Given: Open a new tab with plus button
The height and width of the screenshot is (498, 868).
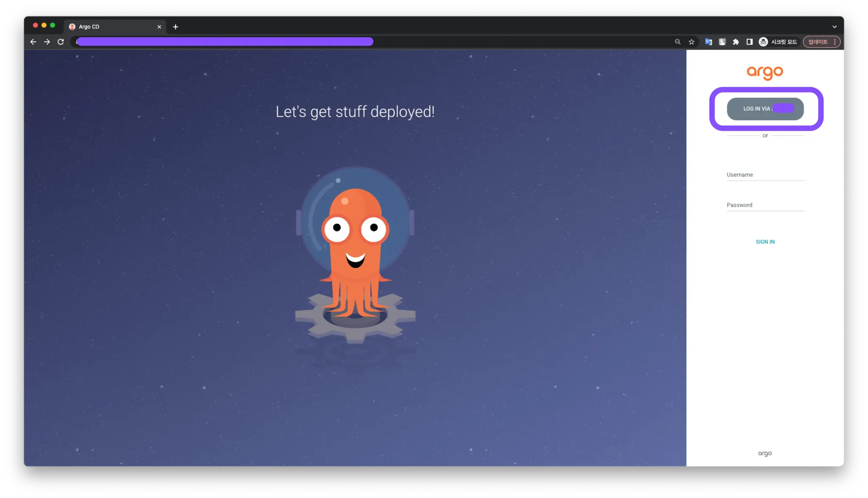Looking at the screenshot, I should coord(175,27).
